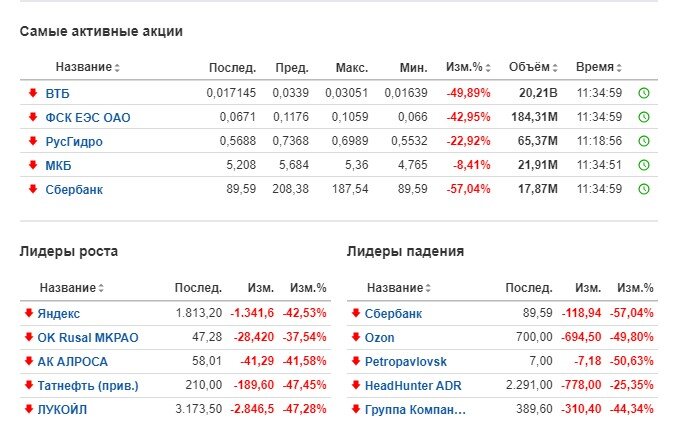Click the red down arrow beside ФСК ЕЭС ОАО
Screen dimensions: 680x441
tap(33, 117)
